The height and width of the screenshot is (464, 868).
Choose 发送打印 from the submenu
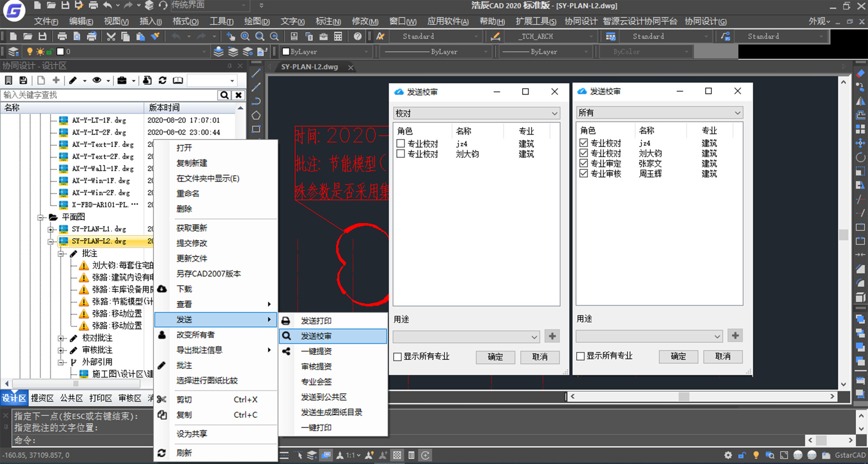click(x=333, y=320)
